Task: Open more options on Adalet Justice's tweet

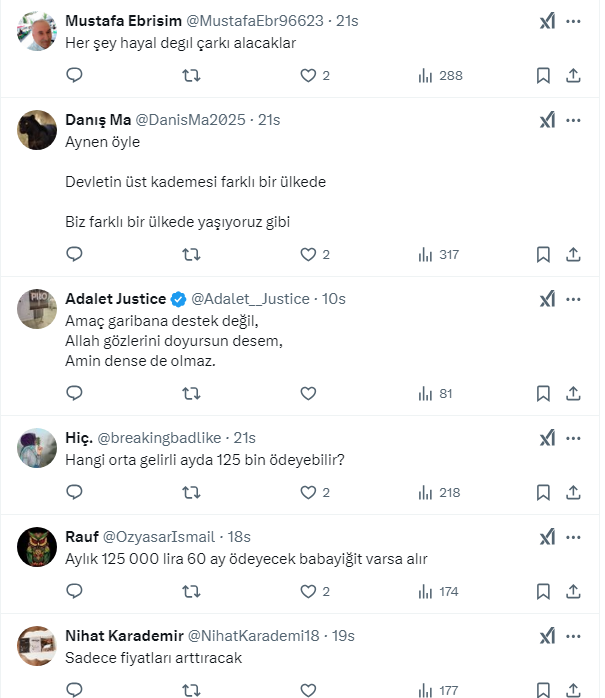Action: click(x=573, y=298)
